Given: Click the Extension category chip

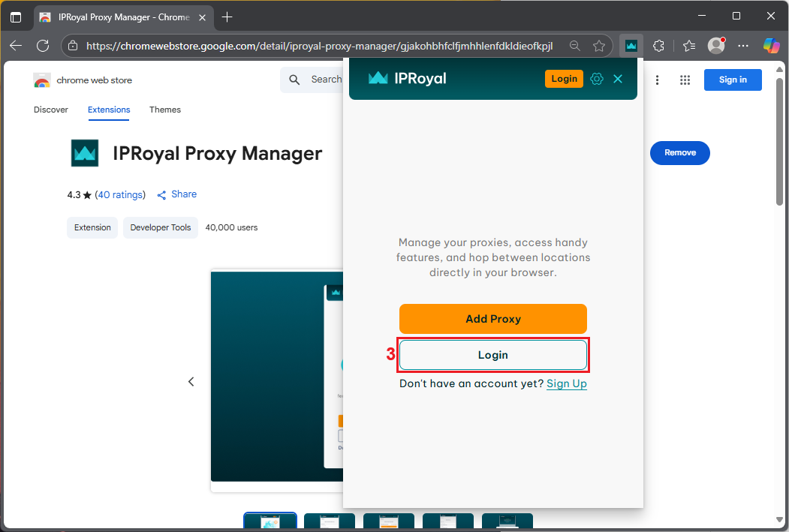Looking at the screenshot, I should 92,228.
